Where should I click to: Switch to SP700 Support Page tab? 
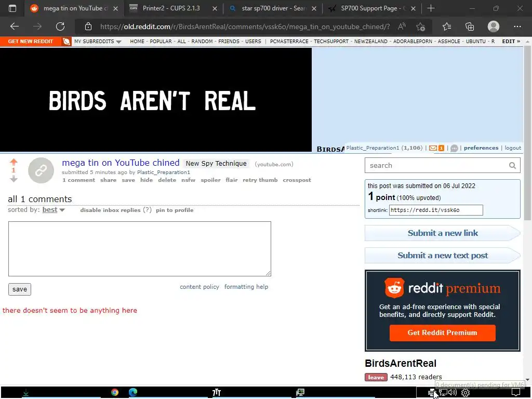373,8
